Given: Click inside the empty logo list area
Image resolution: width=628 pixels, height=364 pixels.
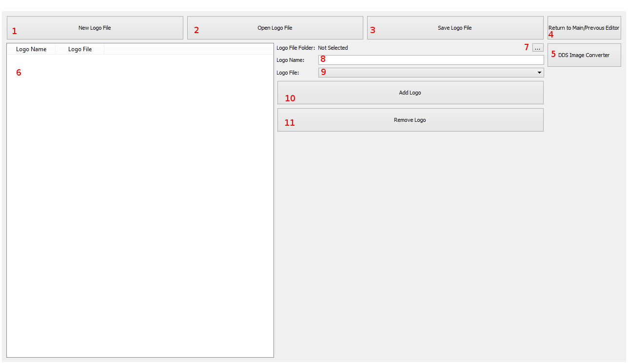Looking at the screenshot, I should [140, 205].
